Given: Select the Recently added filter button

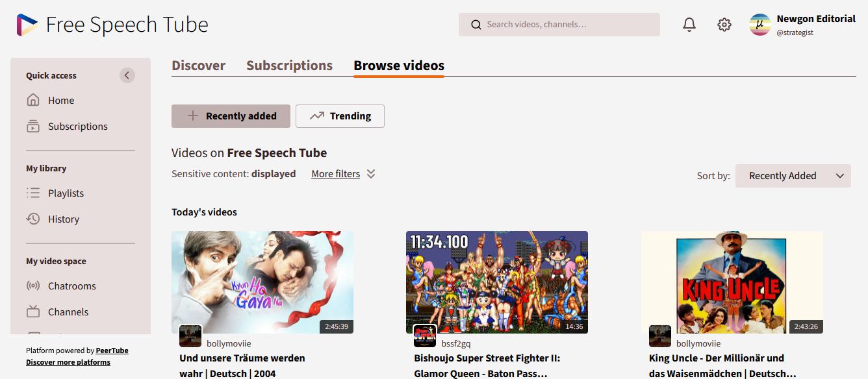Looking at the screenshot, I should pyautogui.click(x=232, y=116).
